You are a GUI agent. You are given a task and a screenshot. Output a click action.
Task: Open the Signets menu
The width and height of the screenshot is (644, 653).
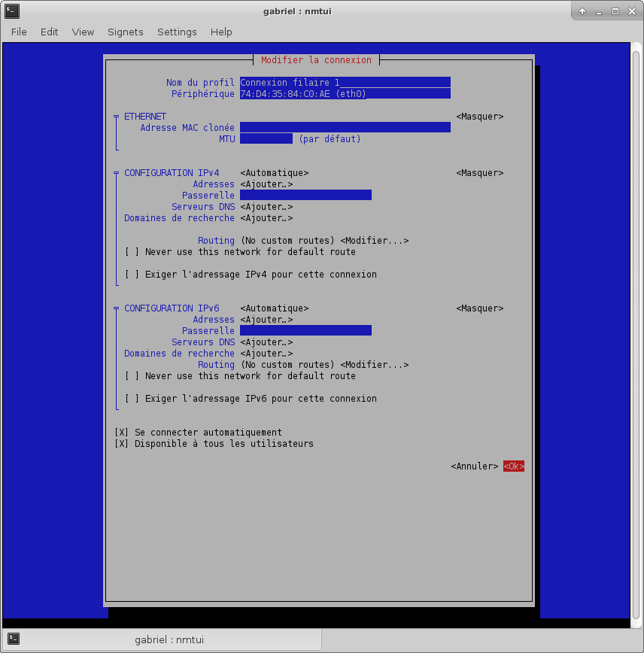[126, 32]
